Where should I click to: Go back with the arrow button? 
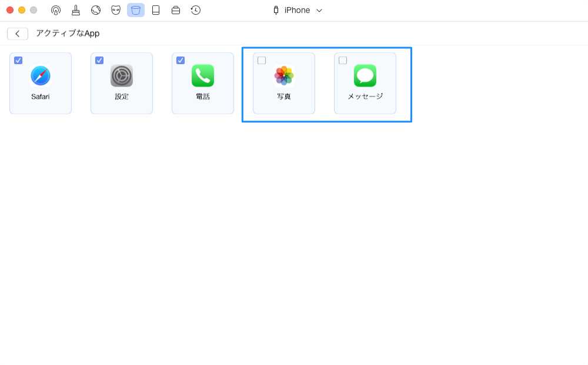(18, 34)
